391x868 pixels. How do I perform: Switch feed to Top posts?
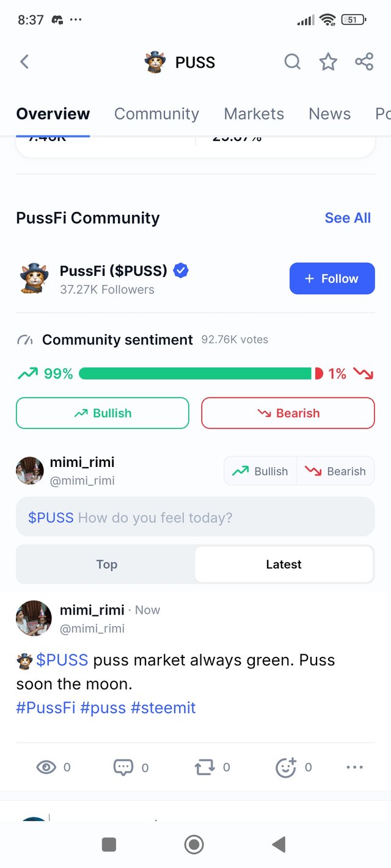coord(106,565)
